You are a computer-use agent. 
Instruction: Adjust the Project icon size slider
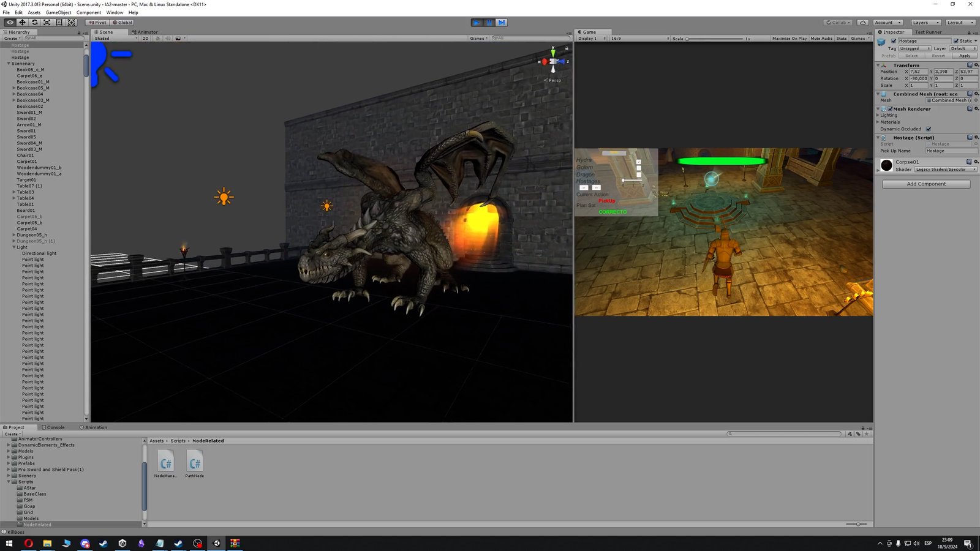point(856,524)
